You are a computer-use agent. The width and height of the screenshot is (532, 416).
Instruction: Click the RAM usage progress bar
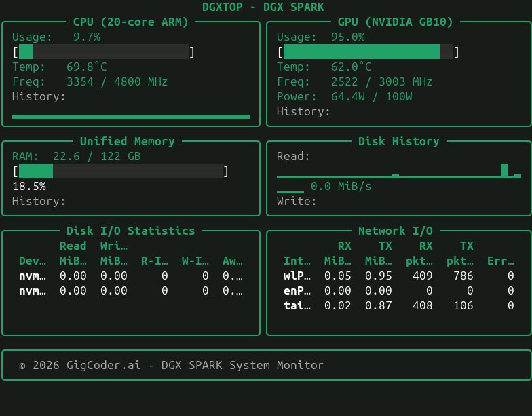(x=121, y=171)
